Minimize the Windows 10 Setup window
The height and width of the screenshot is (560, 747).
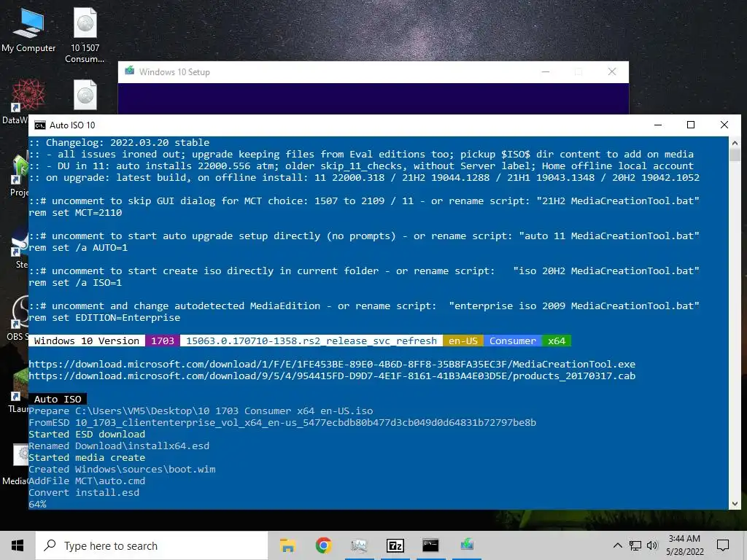pyautogui.click(x=546, y=72)
